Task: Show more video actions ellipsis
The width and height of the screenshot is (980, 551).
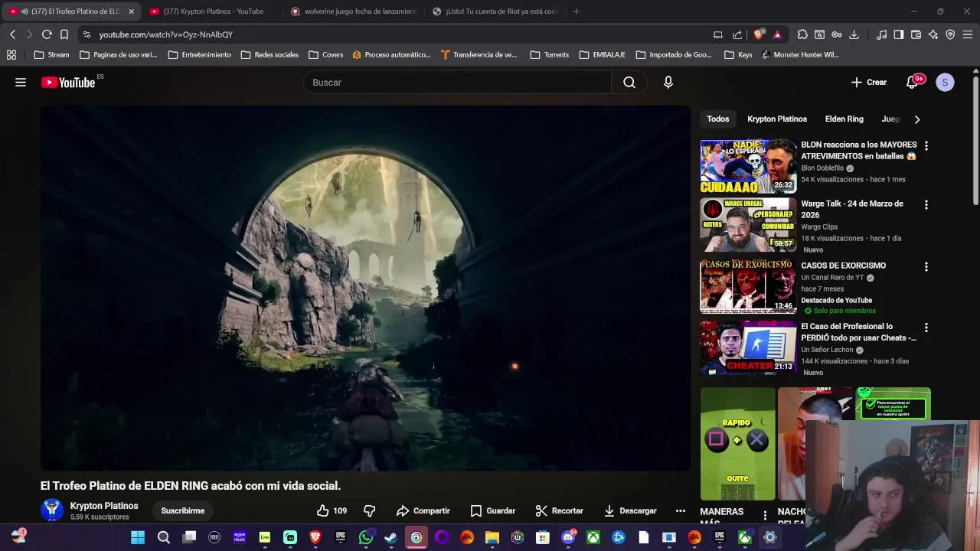Action: pos(680,510)
